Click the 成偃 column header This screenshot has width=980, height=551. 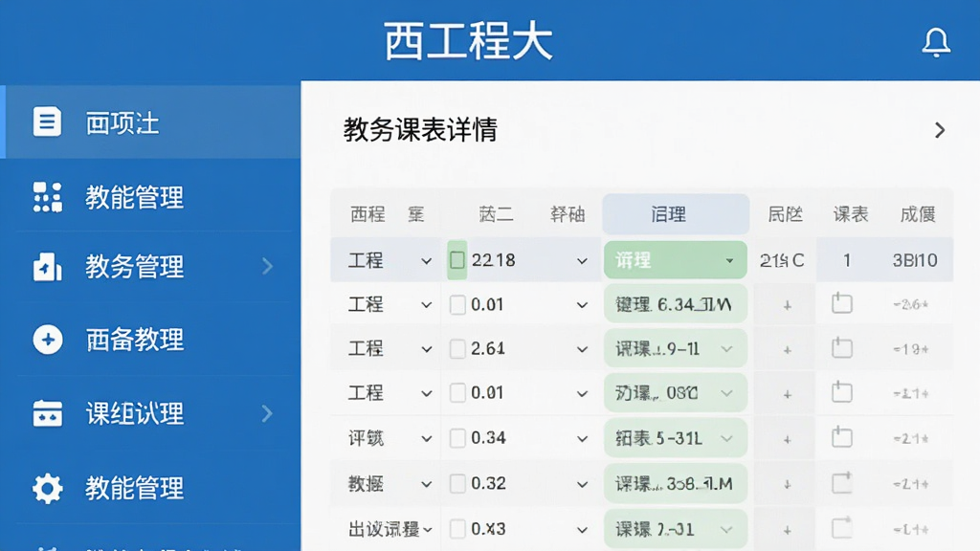click(918, 214)
